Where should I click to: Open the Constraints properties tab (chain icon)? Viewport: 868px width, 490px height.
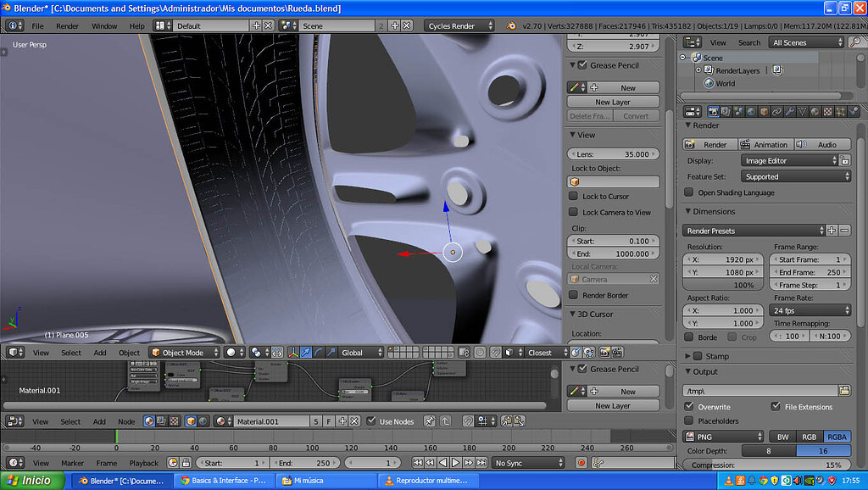coord(776,112)
